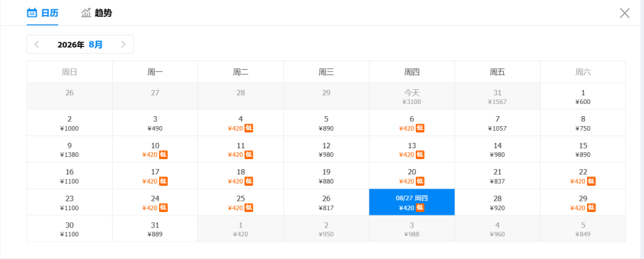Pick low-price August 20
The width and height of the screenshot is (644, 259).
click(x=411, y=176)
